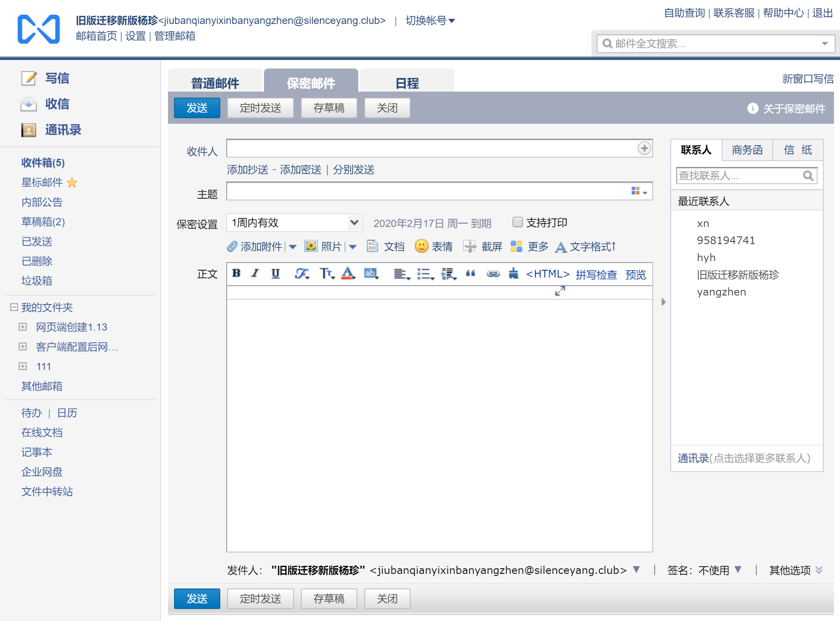Open the 1周内有效 validity dropdown
The width and height of the screenshot is (840, 621).
(x=295, y=223)
